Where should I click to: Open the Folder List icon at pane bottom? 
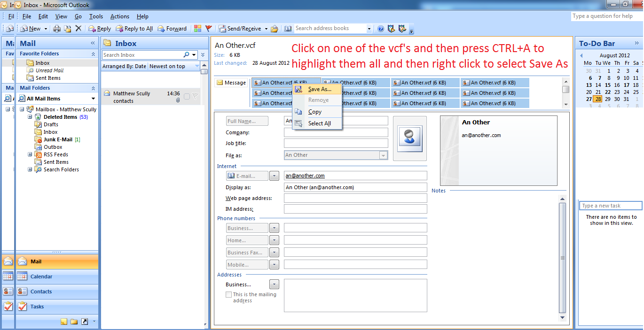(x=74, y=322)
